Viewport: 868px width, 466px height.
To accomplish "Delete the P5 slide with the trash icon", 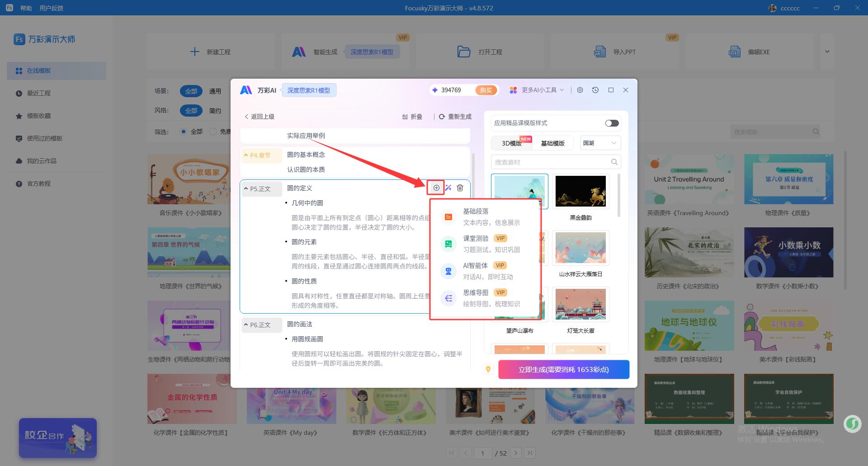I will tap(460, 188).
